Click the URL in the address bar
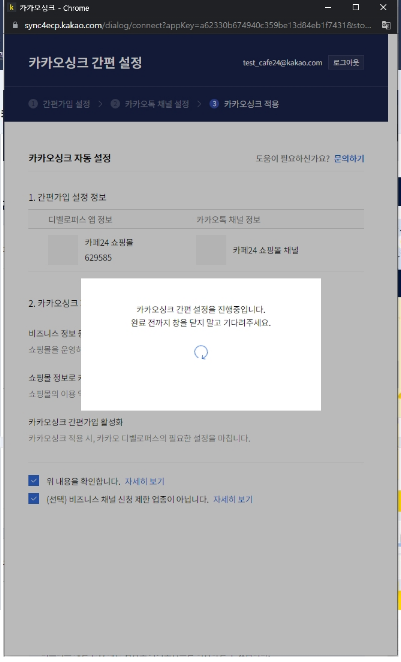This screenshot has width=401, height=662. click(x=198, y=25)
